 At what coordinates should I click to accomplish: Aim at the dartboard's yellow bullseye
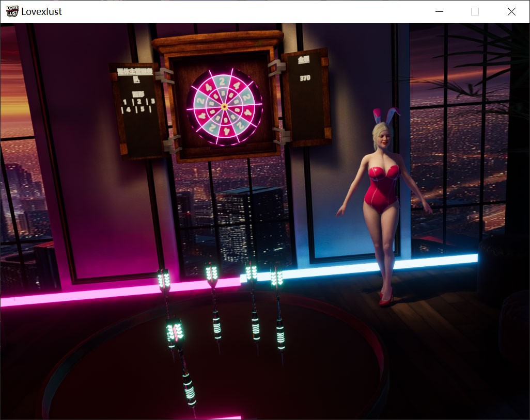point(224,106)
